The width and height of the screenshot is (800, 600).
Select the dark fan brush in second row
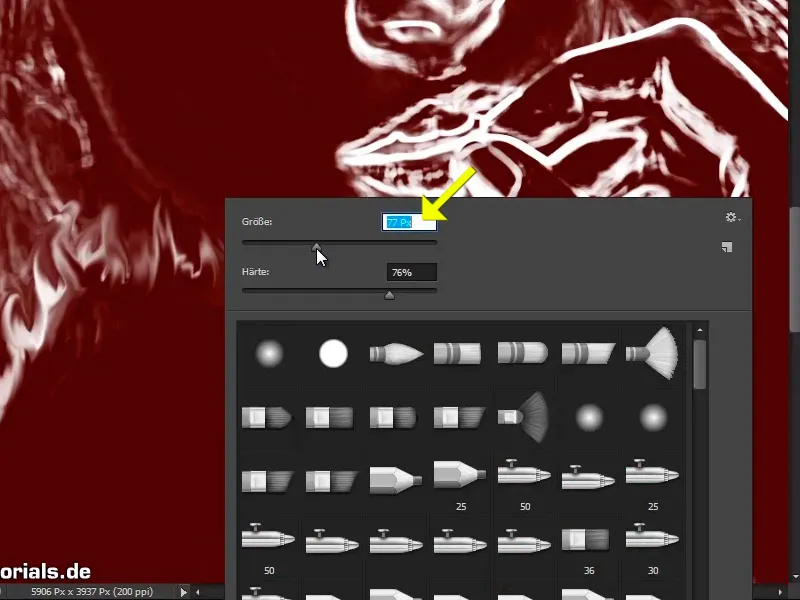[x=523, y=417]
